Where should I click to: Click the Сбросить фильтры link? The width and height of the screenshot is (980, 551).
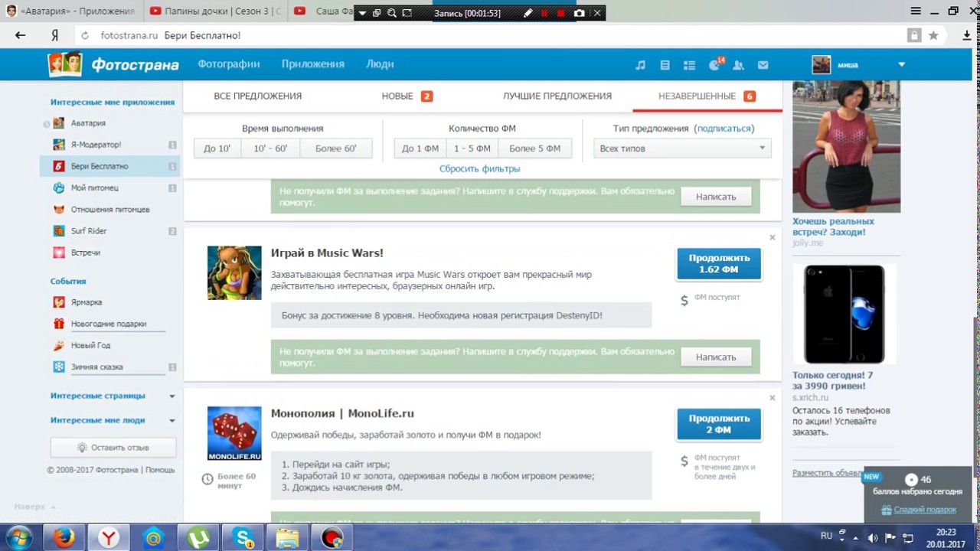tap(480, 168)
